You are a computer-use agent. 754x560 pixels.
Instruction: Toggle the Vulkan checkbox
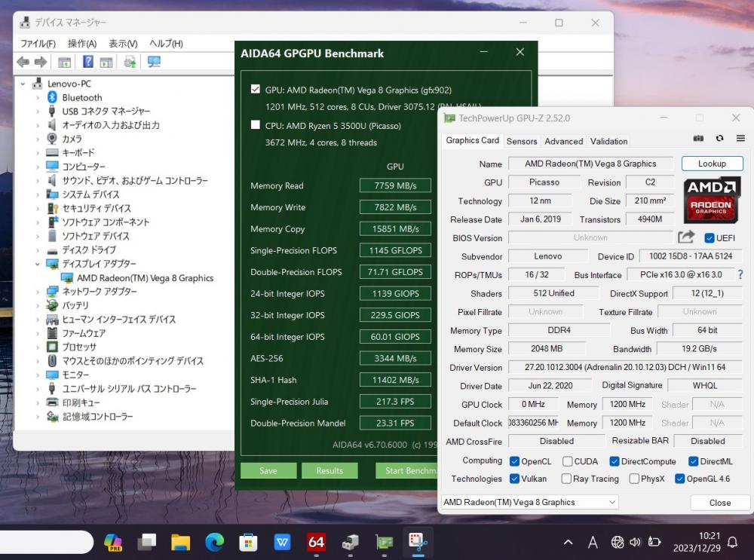tap(514, 479)
